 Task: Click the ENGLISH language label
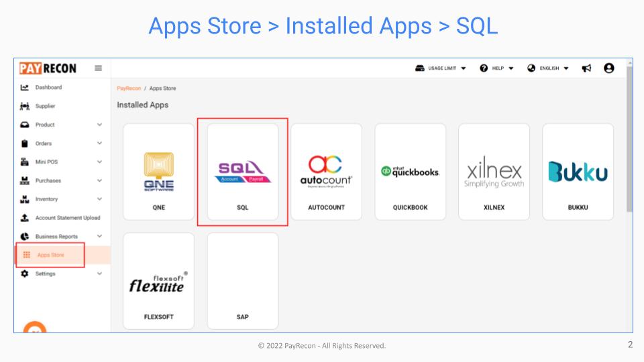click(549, 68)
